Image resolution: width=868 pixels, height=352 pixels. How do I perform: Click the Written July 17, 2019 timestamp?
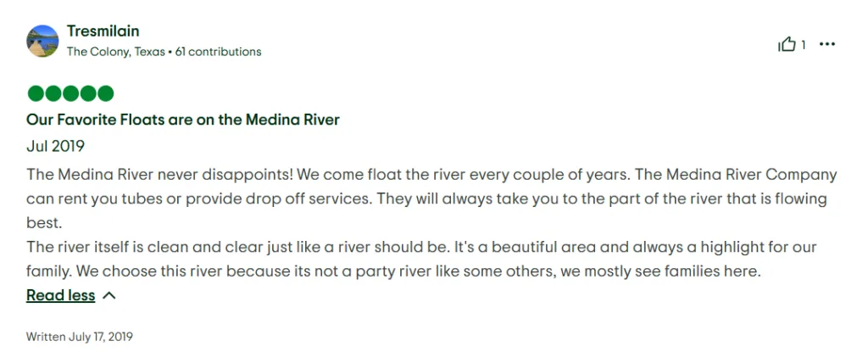pyautogui.click(x=79, y=337)
